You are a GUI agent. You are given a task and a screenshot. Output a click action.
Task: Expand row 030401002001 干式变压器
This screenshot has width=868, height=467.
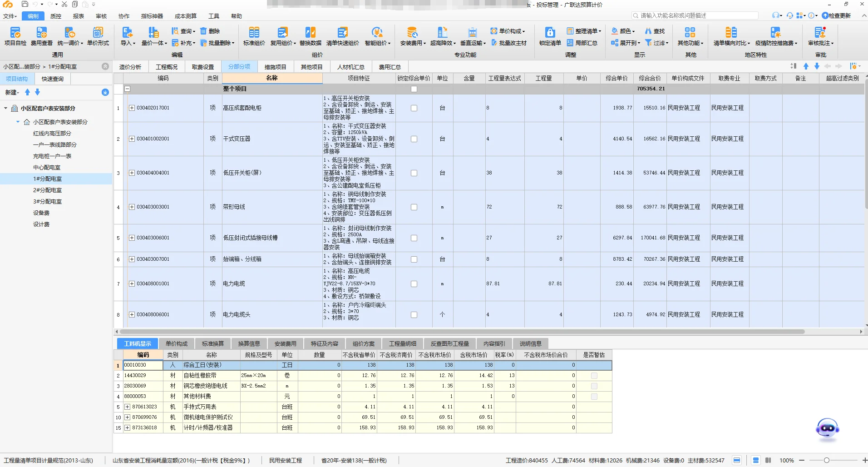(132, 139)
